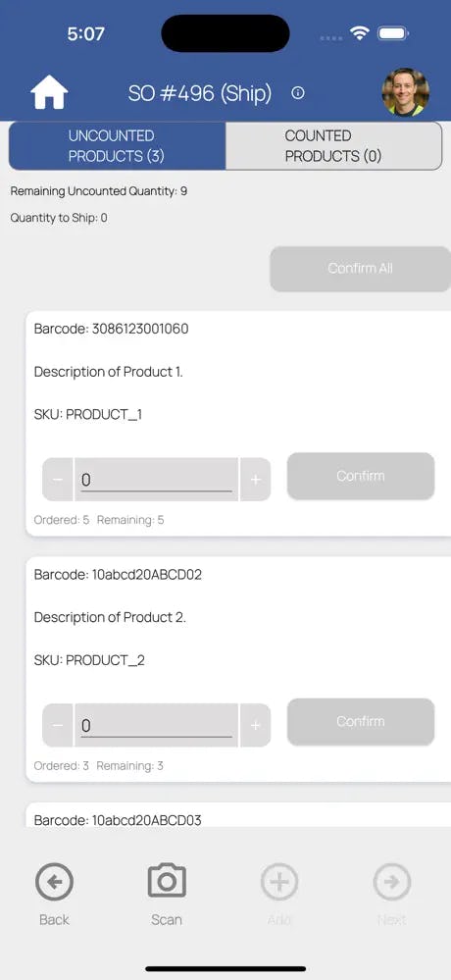Tap the Back arrow icon
This screenshot has width=451, height=980.
coord(54,882)
